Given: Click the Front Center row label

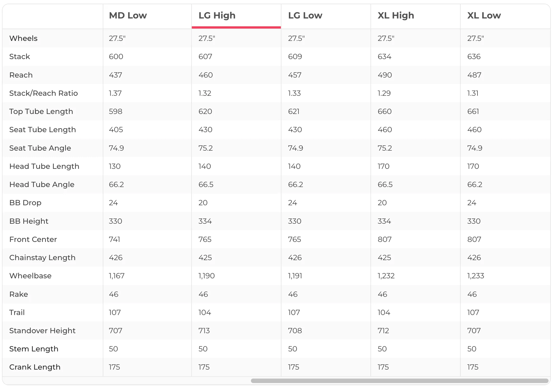Looking at the screenshot, I should [x=33, y=239].
